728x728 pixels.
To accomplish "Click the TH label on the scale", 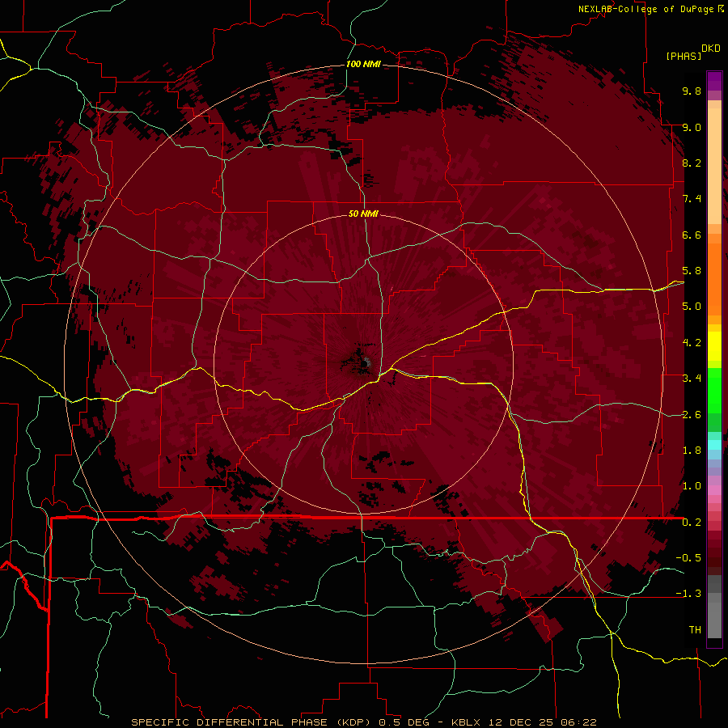I will pos(695,630).
